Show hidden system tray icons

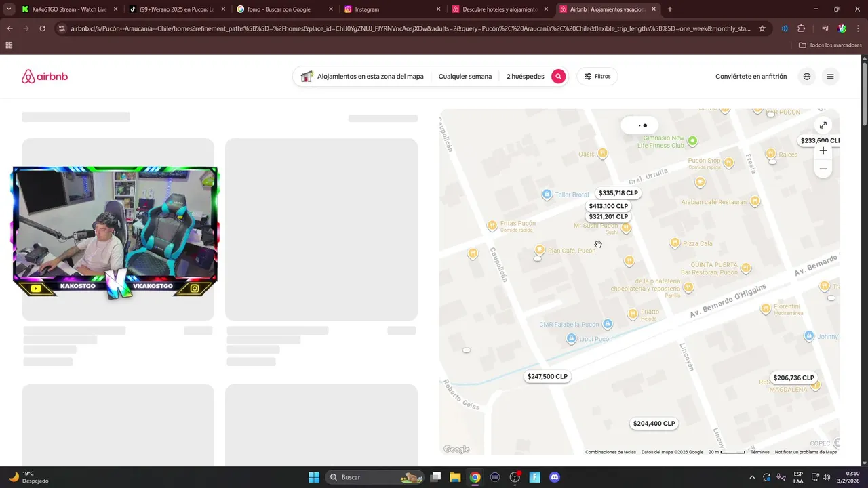751,477
